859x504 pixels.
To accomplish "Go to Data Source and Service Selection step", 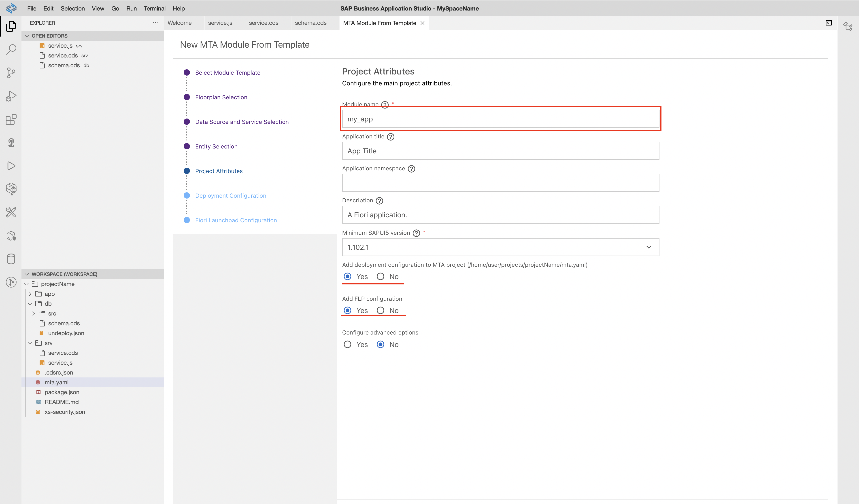I will click(x=242, y=122).
